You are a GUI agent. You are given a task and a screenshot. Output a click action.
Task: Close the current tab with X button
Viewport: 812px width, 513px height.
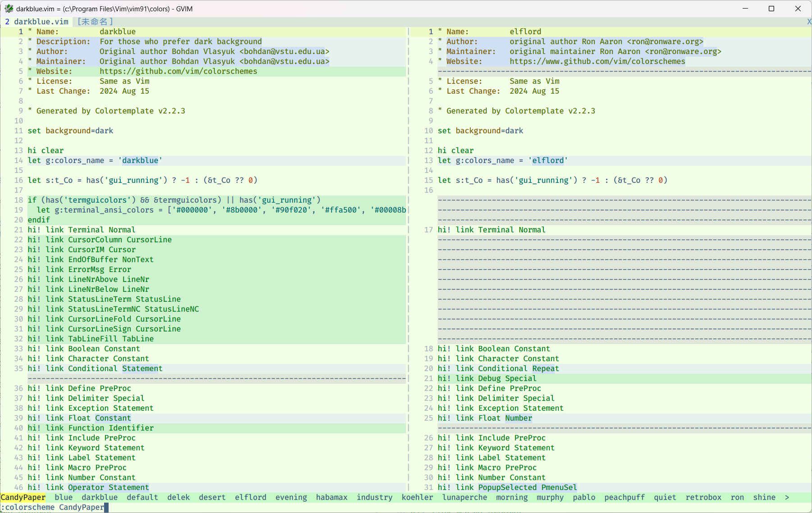(809, 22)
